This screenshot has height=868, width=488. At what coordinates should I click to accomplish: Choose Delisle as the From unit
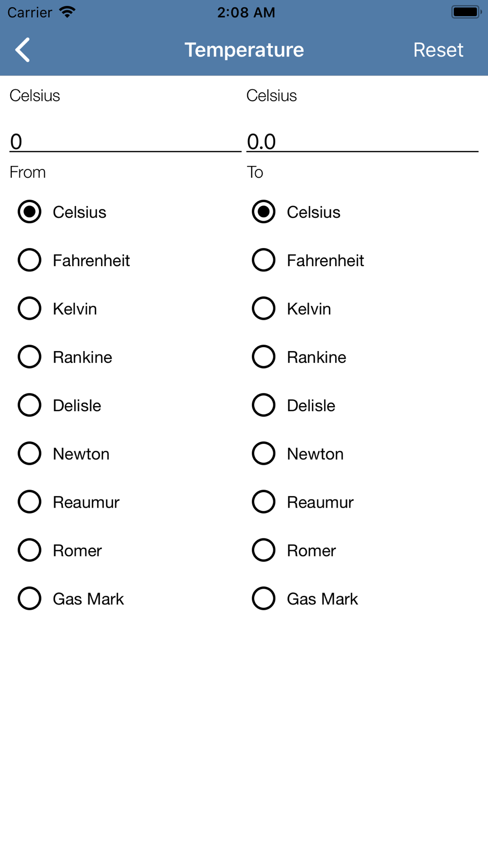tap(60, 405)
